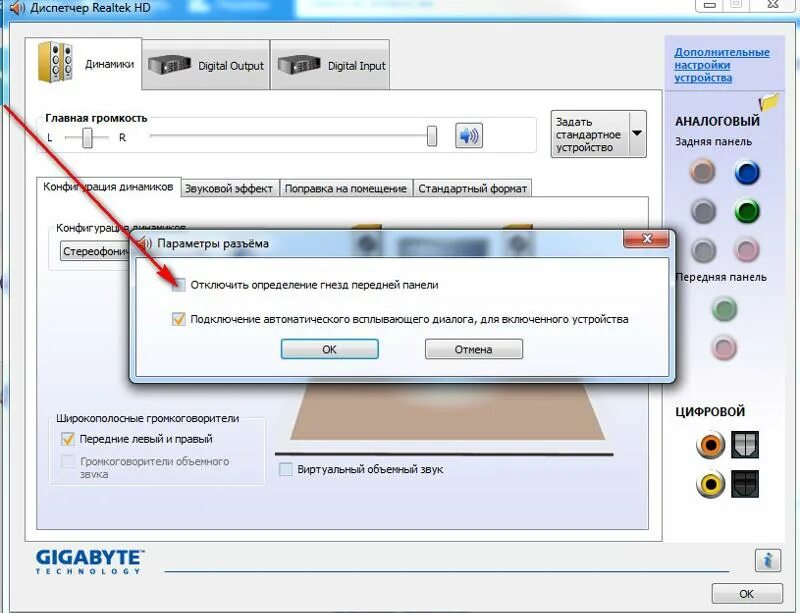
Task: Open the 'Поправка на помещение' tab
Action: click(345, 188)
